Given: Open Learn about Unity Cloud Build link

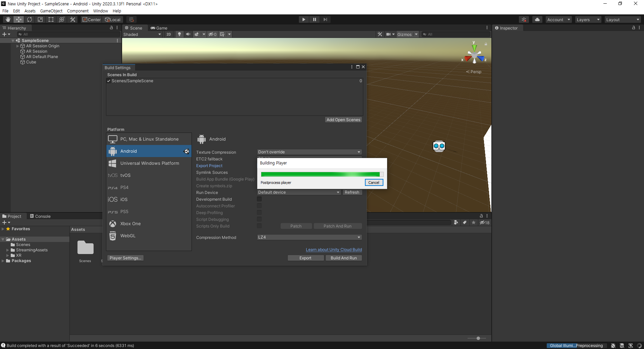Looking at the screenshot, I should [334, 250].
